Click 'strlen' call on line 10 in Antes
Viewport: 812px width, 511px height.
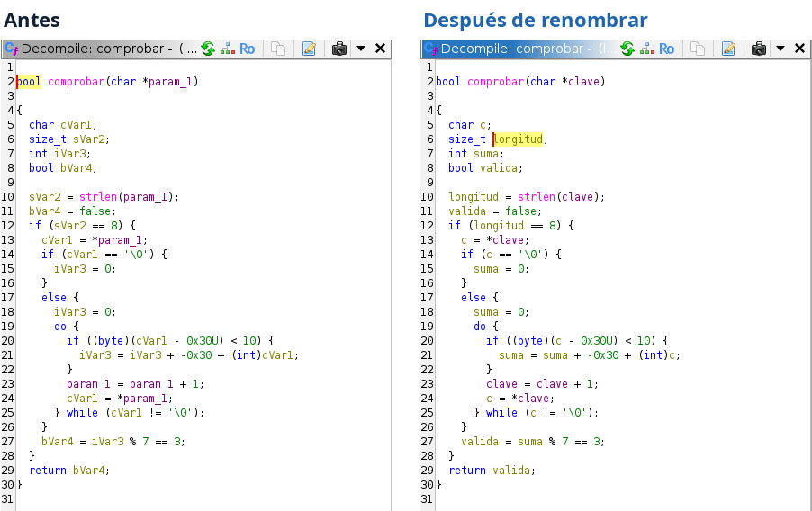[x=98, y=197]
